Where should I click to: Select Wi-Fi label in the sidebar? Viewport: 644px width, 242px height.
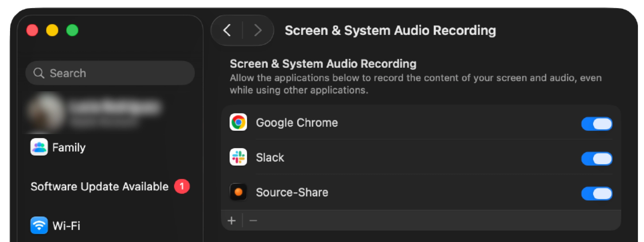(66, 226)
